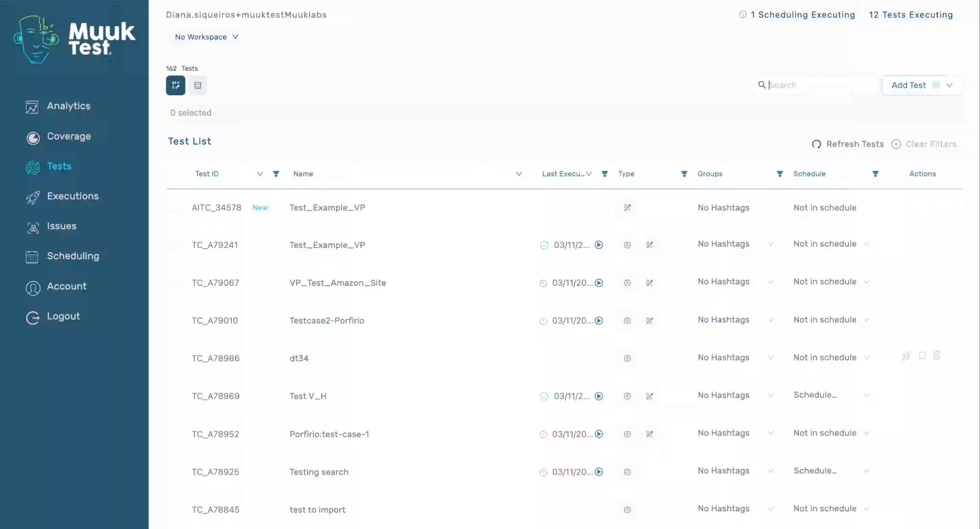
Task: Open the Test ID column filter
Action: pyautogui.click(x=276, y=174)
